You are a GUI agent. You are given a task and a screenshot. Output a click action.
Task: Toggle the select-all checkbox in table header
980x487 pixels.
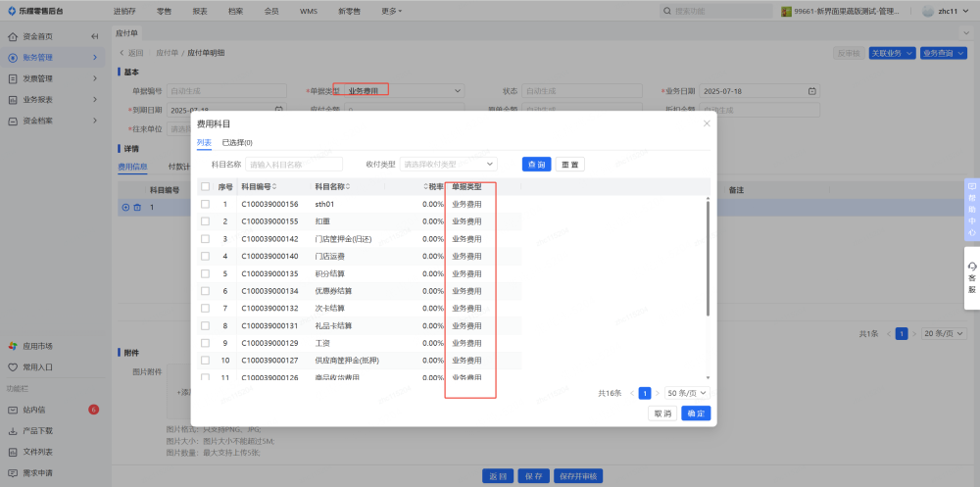[x=205, y=186]
